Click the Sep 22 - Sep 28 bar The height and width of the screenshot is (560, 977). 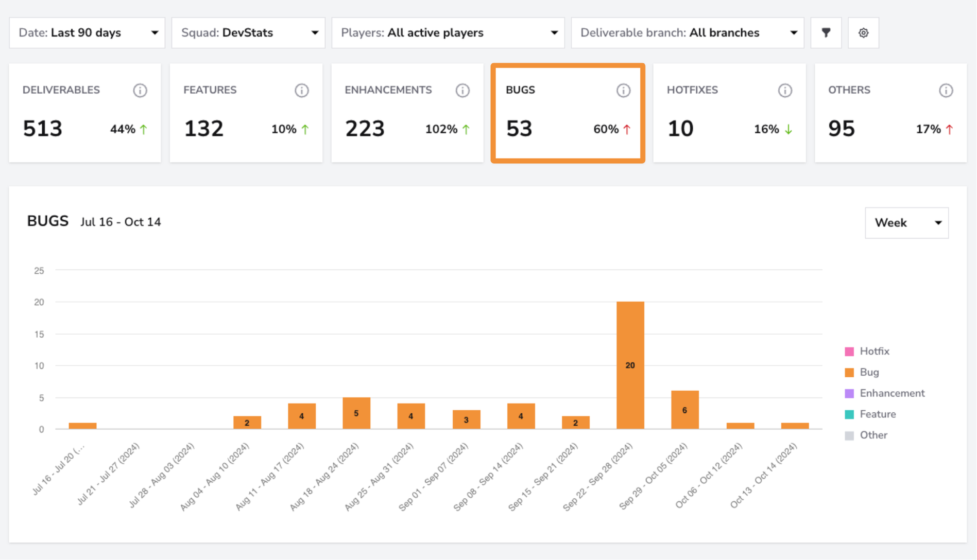pos(630,365)
